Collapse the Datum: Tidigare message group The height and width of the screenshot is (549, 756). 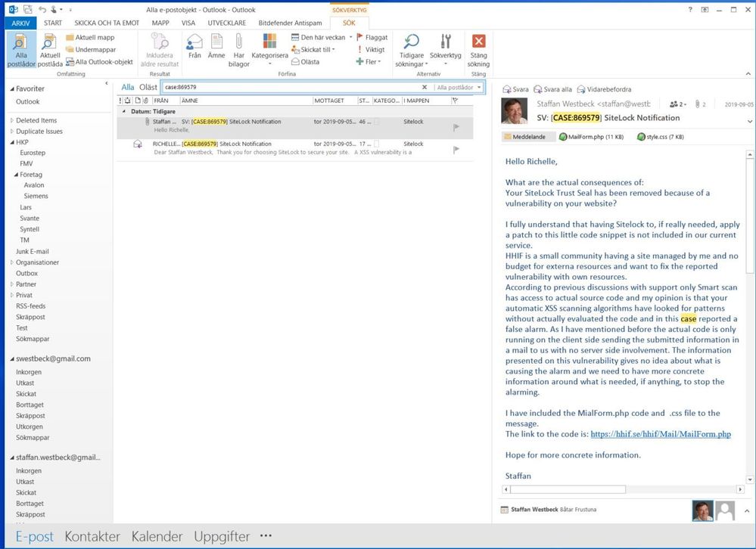[x=123, y=111]
